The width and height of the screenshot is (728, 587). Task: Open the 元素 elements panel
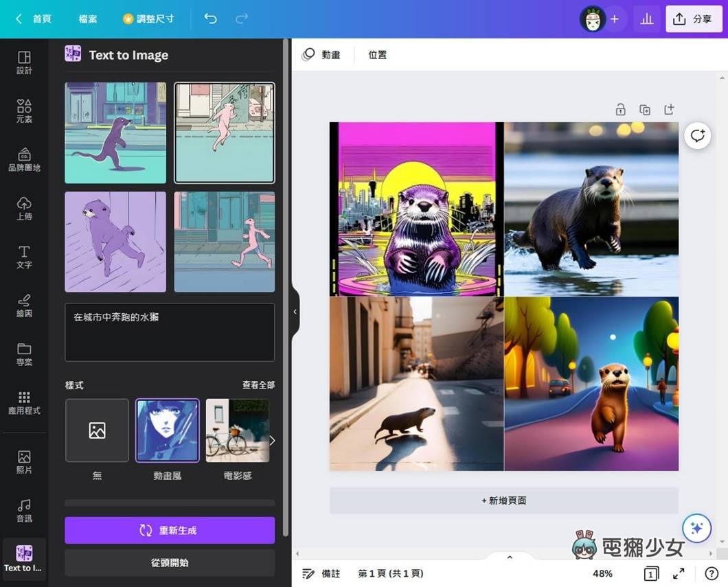[24, 110]
